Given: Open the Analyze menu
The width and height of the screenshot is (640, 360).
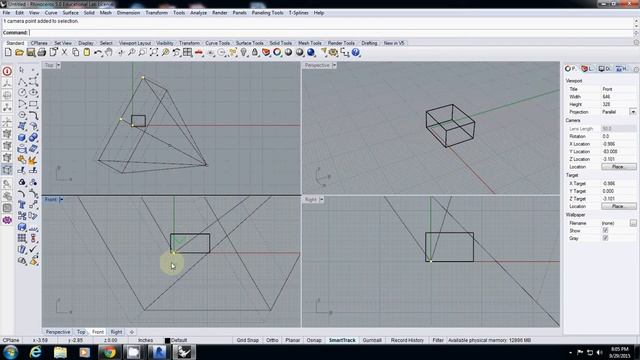Looking at the screenshot, I should 199,13.
